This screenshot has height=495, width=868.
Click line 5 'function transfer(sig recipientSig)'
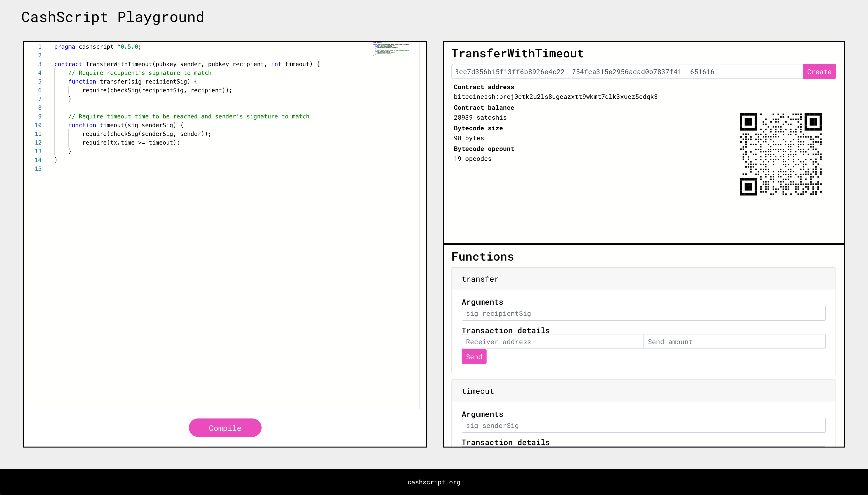click(x=133, y=82)
